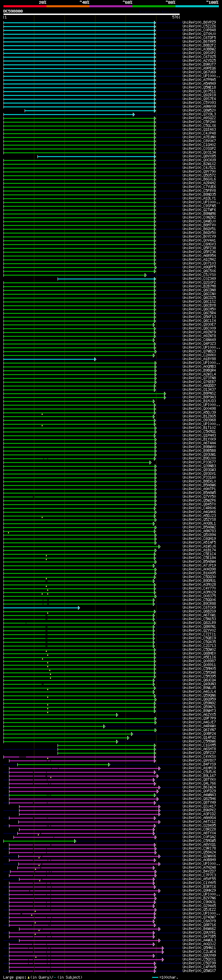Click the green alignment bar for UniRef100_P33677
Screen dimensions: 222x980
coord(77,463)
